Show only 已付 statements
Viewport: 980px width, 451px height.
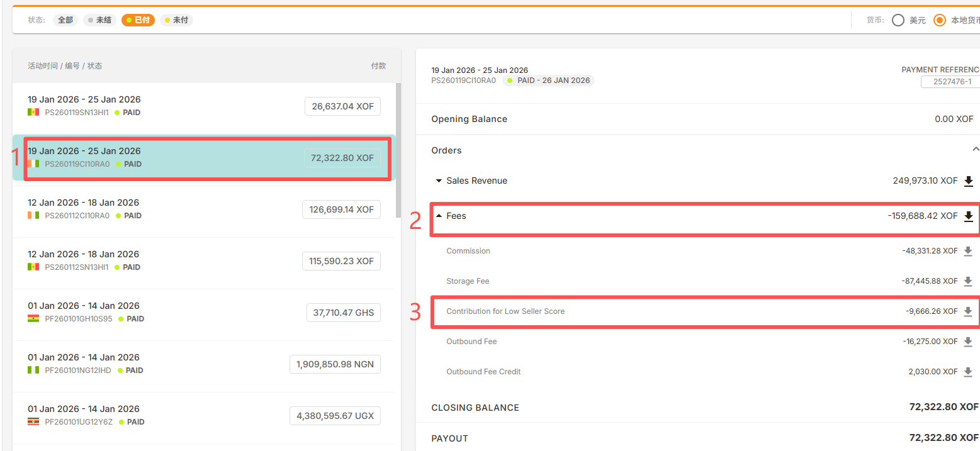(138, 20)
